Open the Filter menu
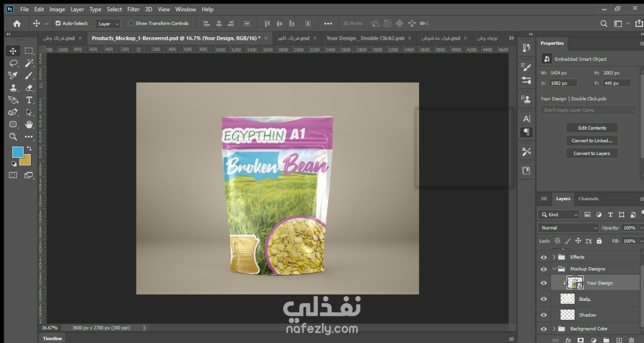The width and height of the screenshot is (644, 343). (x=133, y=9)
